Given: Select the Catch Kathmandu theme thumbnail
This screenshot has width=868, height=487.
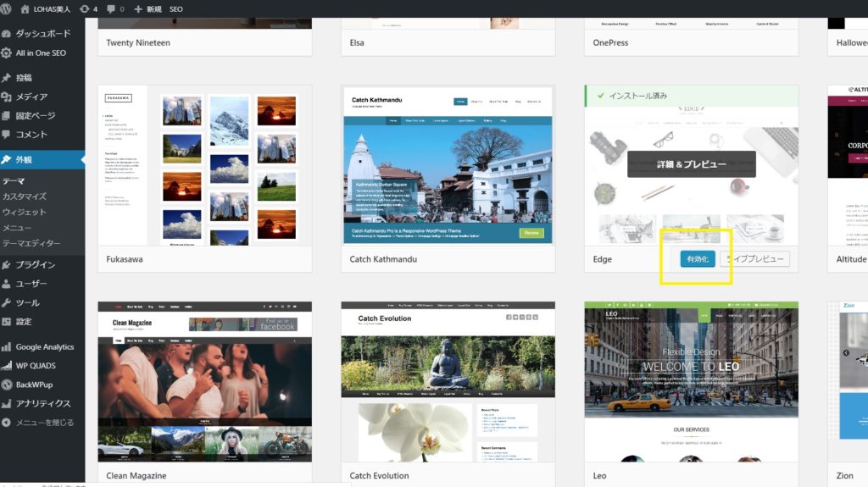Looking at the screenshot, I should click(448, 165).
